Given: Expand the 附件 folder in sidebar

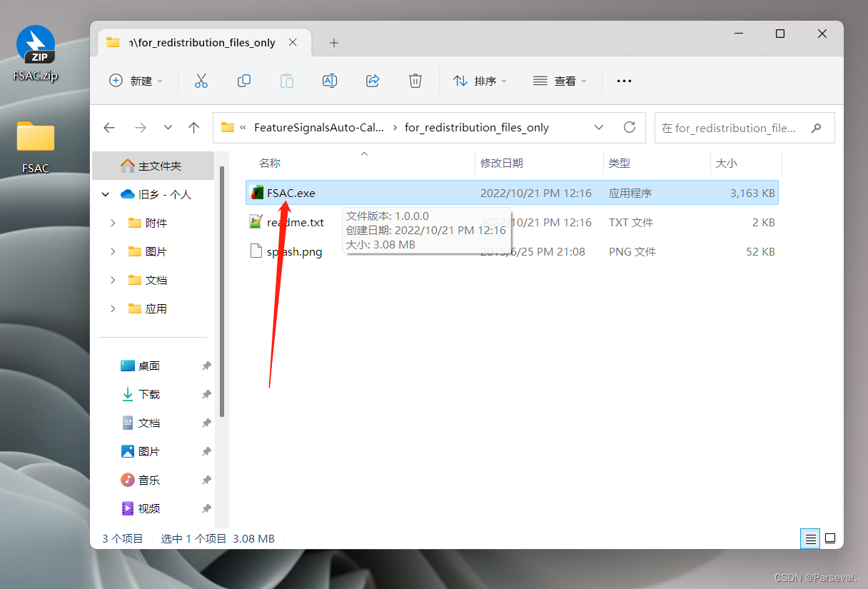Looking at the screenshot, I should (112, 223).
